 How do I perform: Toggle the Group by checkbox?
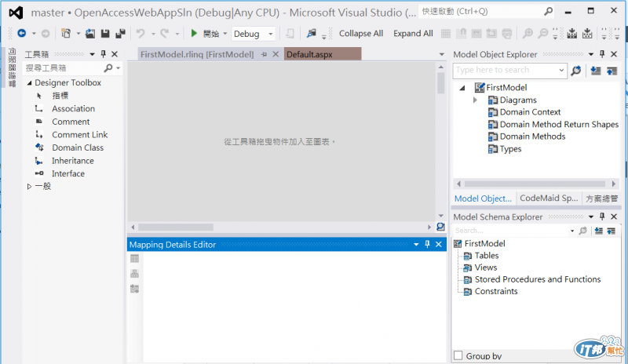pos(458,355)
